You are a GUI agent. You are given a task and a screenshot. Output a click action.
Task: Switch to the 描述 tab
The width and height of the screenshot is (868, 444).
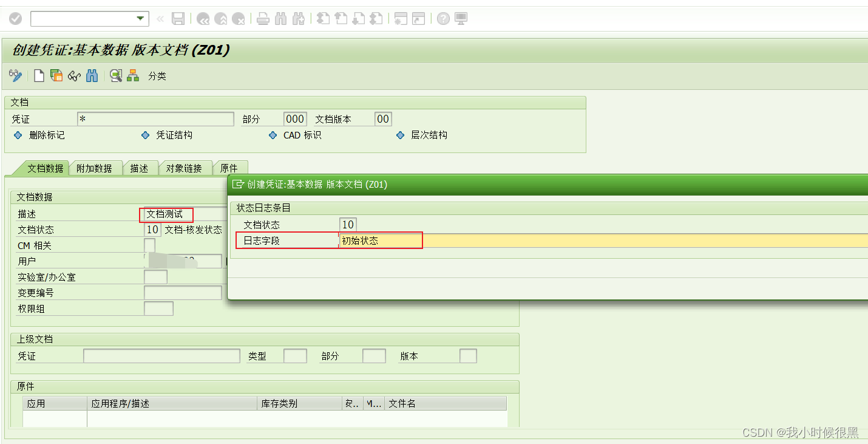[x=140, y=168]
